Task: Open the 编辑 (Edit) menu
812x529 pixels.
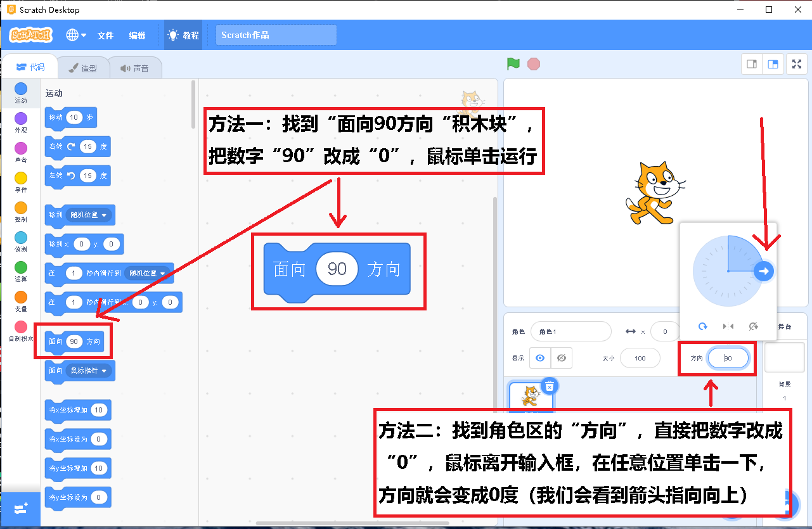Action: coord(137,35)
